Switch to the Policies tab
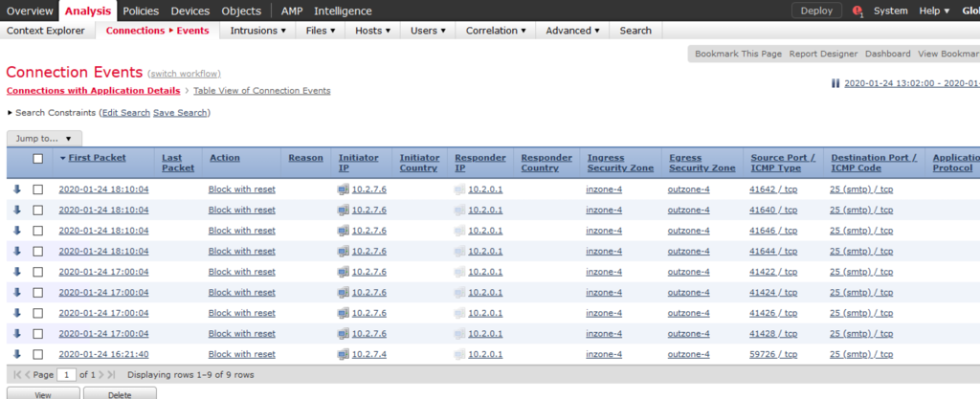The width and height of the screenshot is (980, 399). click(141, 11)
